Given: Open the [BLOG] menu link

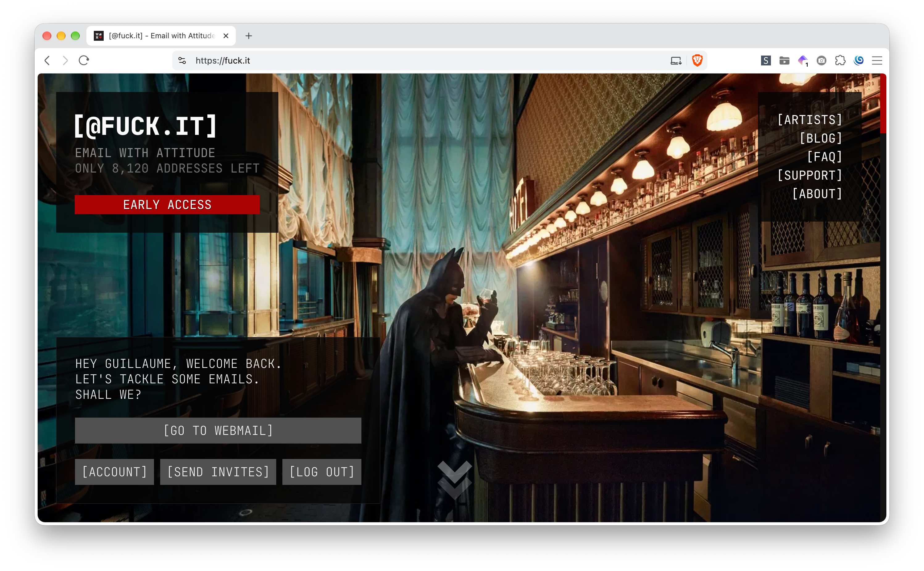Looking at the screenshot, I should (821, 139).
